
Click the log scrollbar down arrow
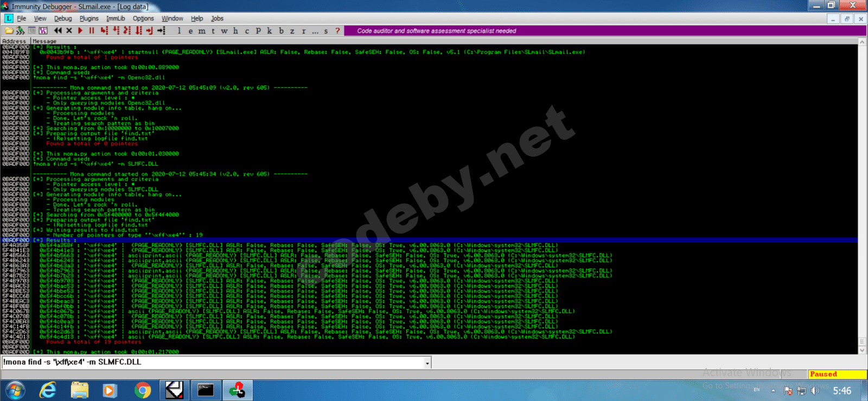coord(862,350)
